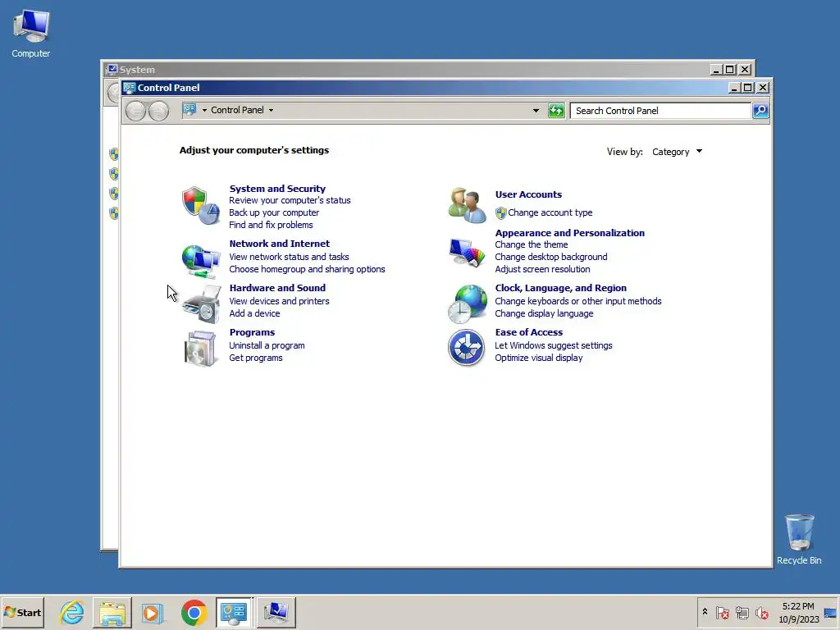This screenshot has height=630, width=840.
Task: Click the Appearance and Personalization monitor icon
Action: click(467, 253)
